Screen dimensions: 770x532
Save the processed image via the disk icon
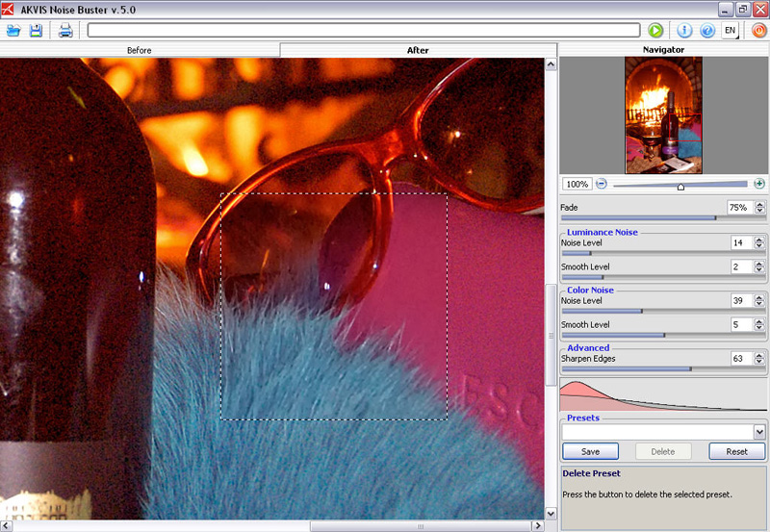click(x=36, y=31)
